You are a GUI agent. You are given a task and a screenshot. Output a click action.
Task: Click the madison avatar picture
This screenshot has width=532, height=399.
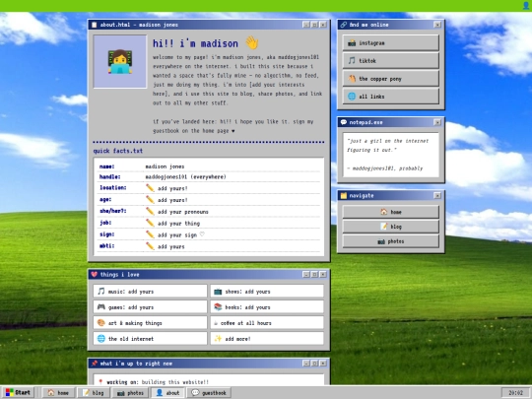pos(120,62)
